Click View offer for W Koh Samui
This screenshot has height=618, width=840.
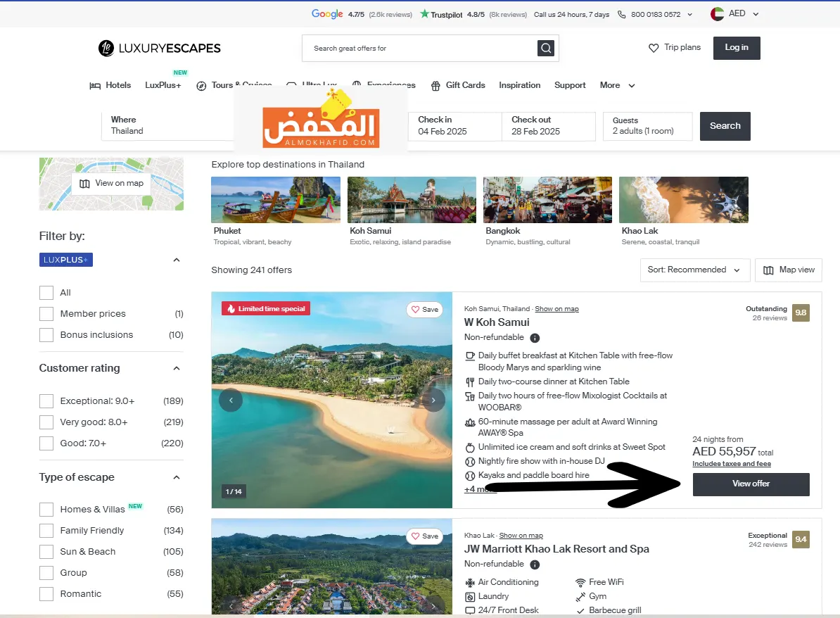pos(751,484)
